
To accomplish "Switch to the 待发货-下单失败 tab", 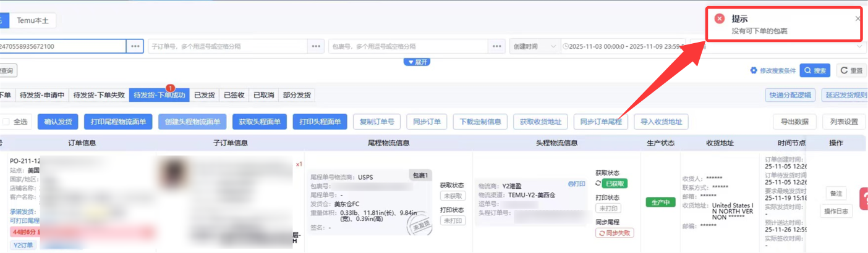I will [x=99, y=96].
